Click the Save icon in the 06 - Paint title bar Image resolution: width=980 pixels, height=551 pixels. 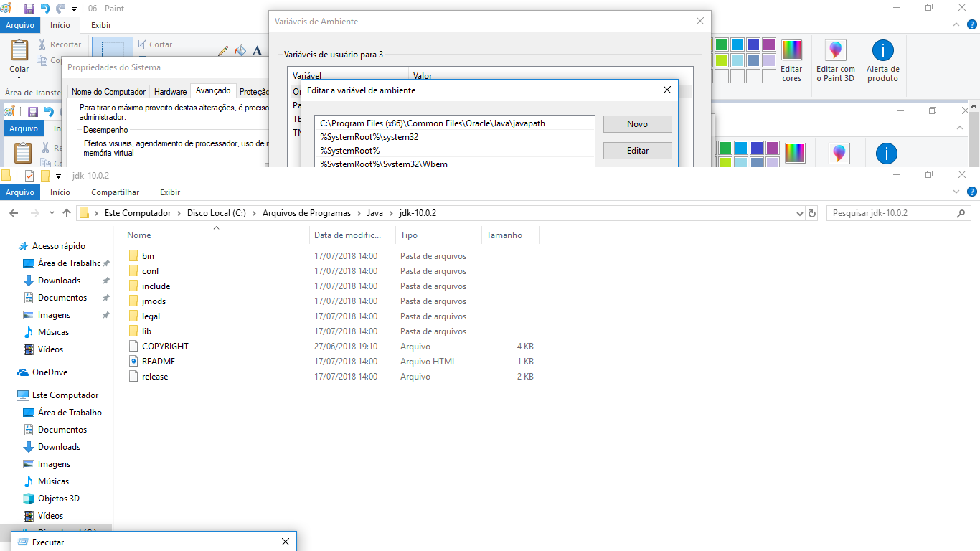(x=29, y=9)
